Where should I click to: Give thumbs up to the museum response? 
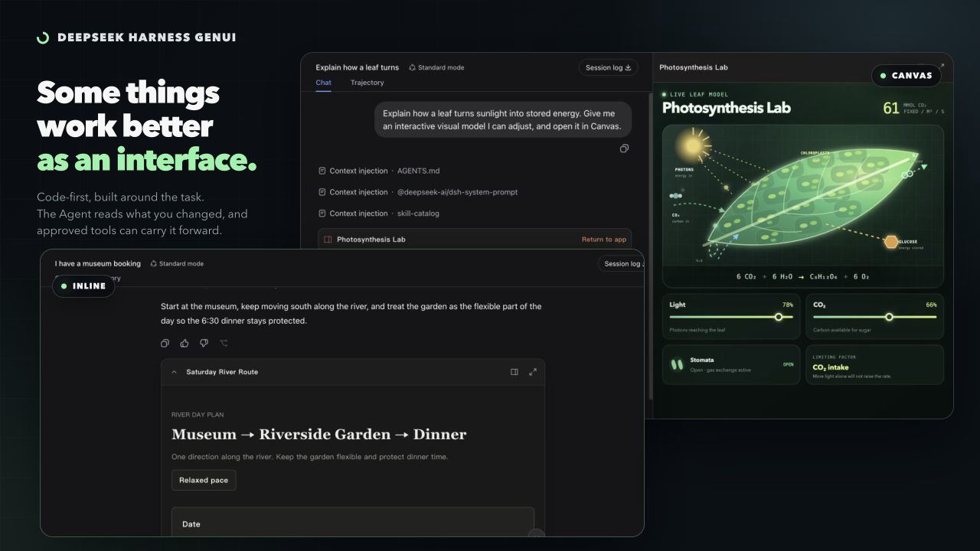(185, 343)
